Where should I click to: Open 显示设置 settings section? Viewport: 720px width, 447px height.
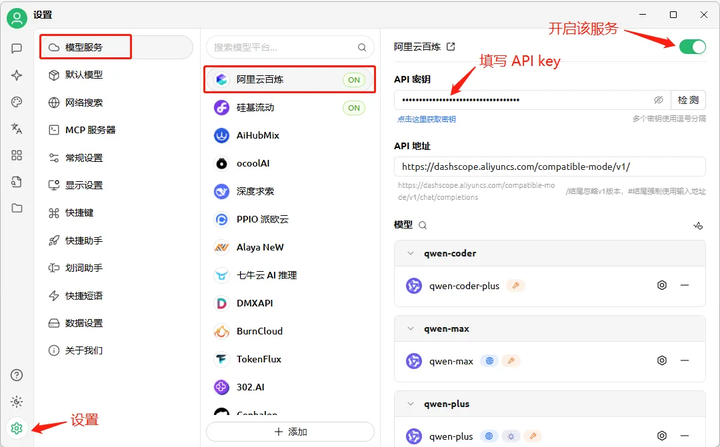click(117, 185)
